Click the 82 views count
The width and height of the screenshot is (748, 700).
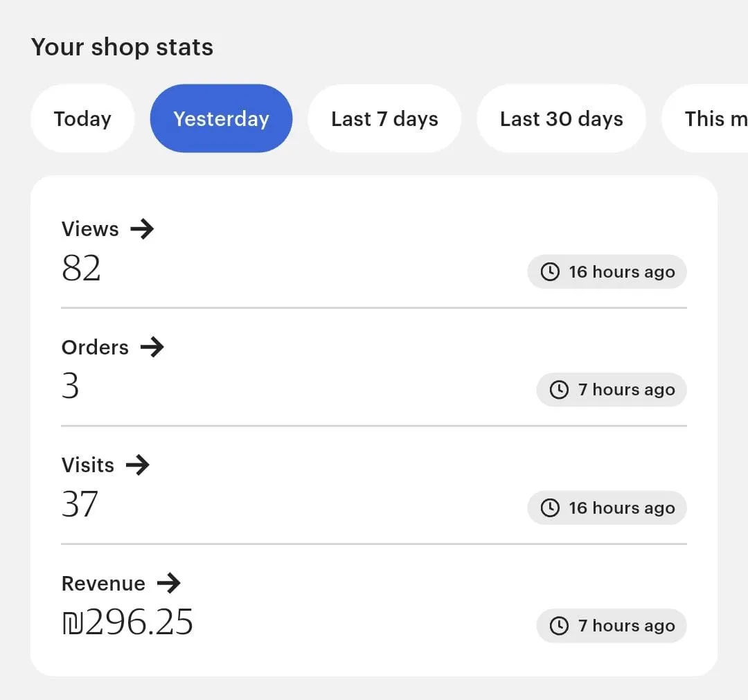[x=81, y=268]
